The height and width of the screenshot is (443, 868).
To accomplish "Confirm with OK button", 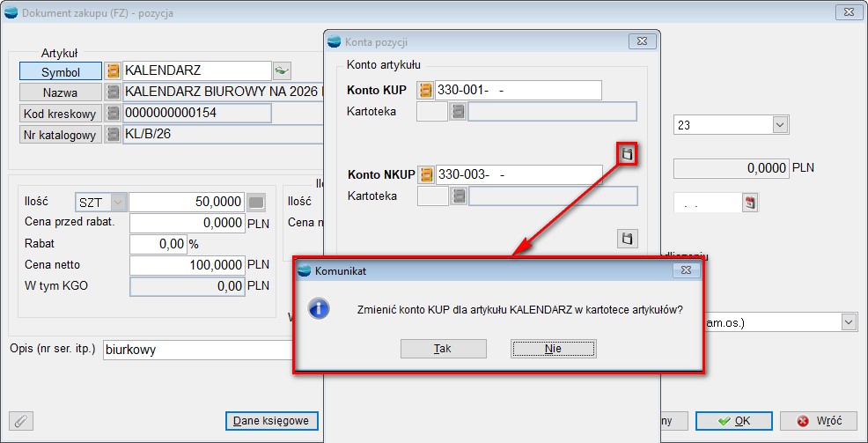I will [x=733, y=421].
